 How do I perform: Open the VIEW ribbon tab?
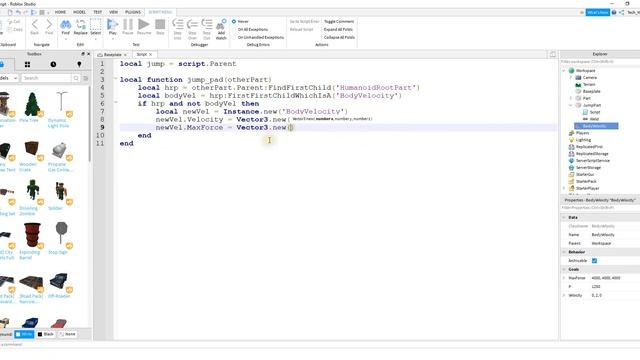pos(113,12)
